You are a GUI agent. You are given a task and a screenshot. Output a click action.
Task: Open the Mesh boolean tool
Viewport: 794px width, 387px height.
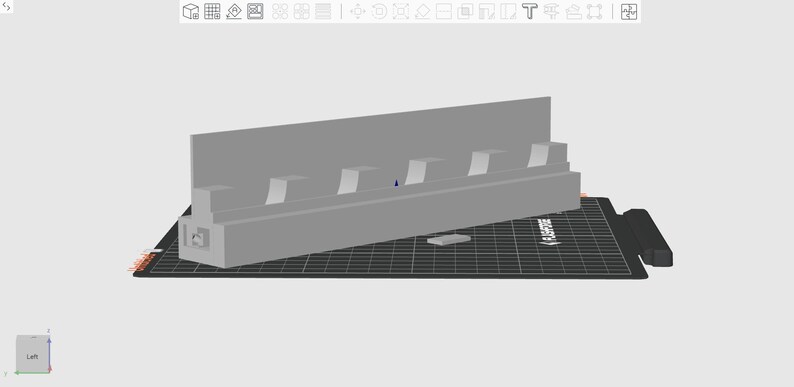[x=465, y=11]
